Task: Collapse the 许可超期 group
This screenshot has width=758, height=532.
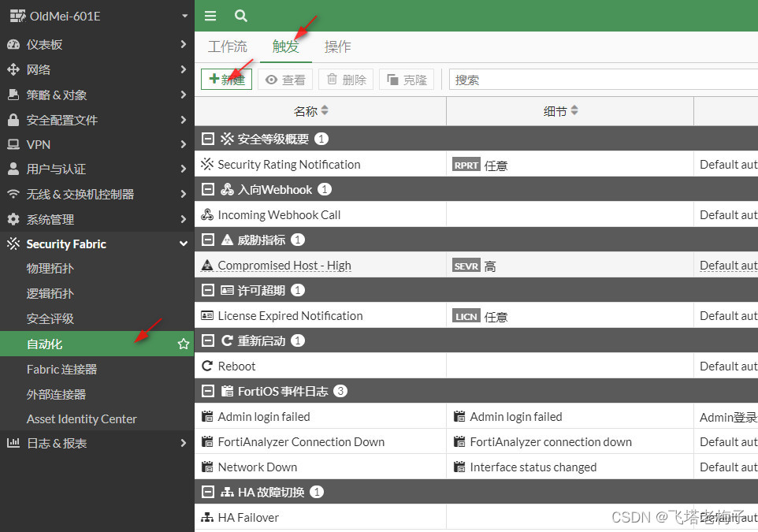Action: (207, 290)
